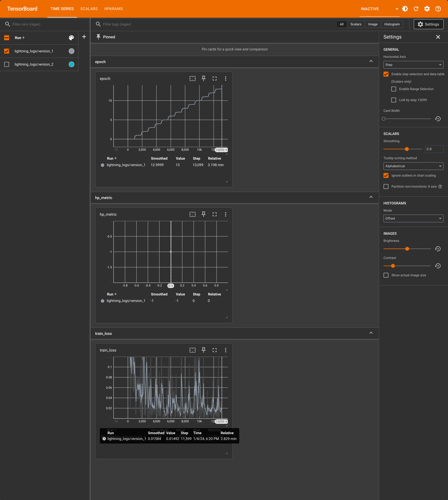Check Enable Range Selection
Viewport: 448px width, 500px height.
pyautogui.click(x=394, y=89)
